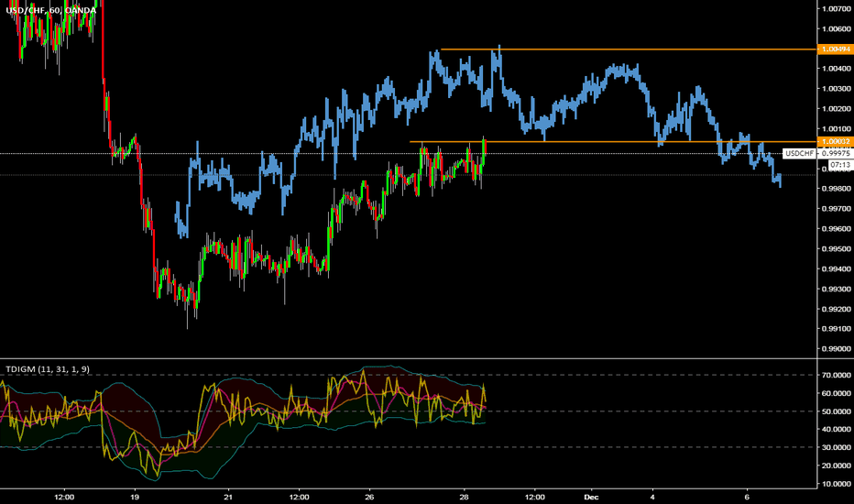Click the 0.99300 price axis label
854x504 pixels.
coord(837,289)
